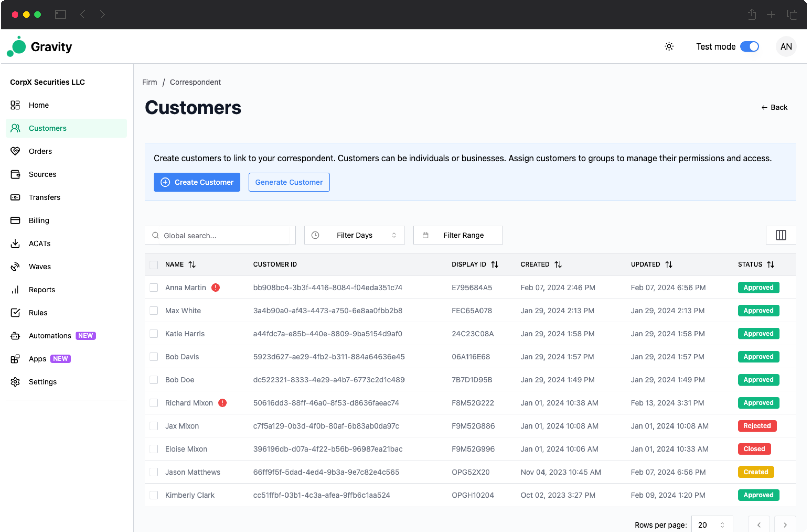
Task: Select the Max White row checkbox
Action: [x=154, y=311]
